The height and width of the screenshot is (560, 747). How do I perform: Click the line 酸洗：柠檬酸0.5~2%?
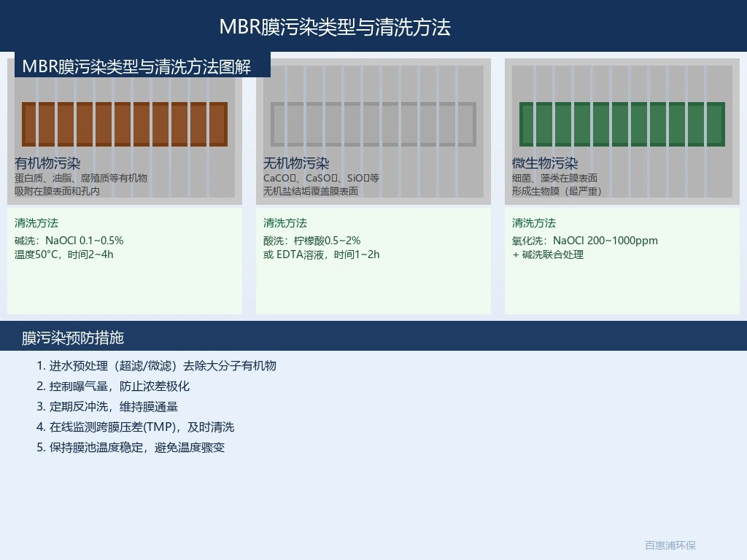(x=312, y=241)
